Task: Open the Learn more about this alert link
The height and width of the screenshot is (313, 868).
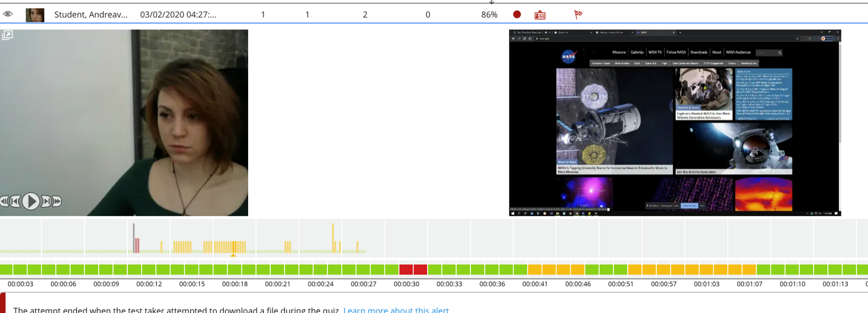Action: 395,310
